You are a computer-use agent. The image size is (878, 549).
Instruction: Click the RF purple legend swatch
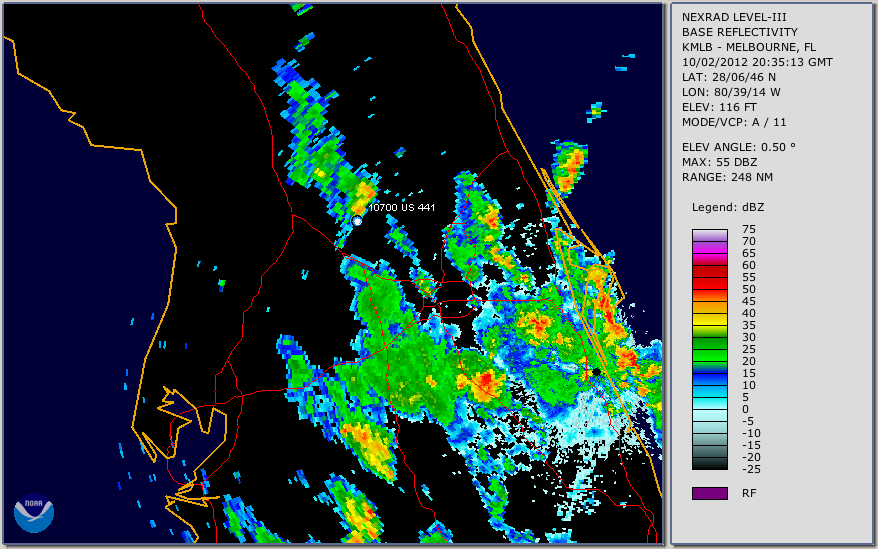(x=709, y=493)
